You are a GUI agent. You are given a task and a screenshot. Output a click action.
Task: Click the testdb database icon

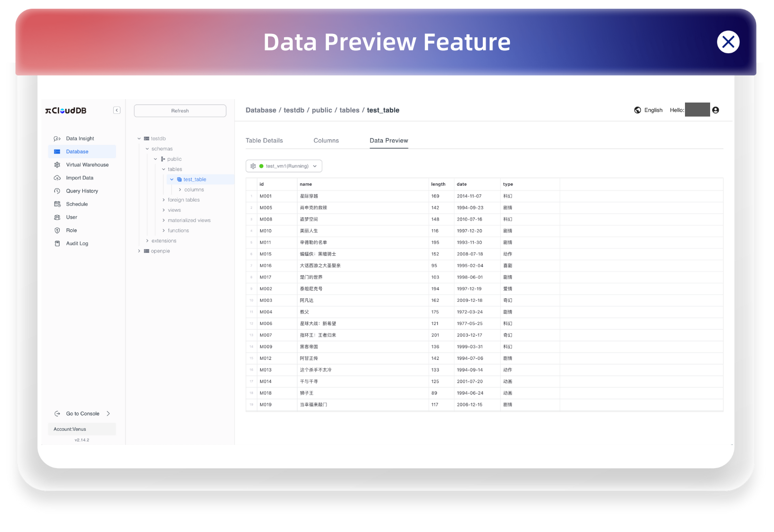(146, 139)
